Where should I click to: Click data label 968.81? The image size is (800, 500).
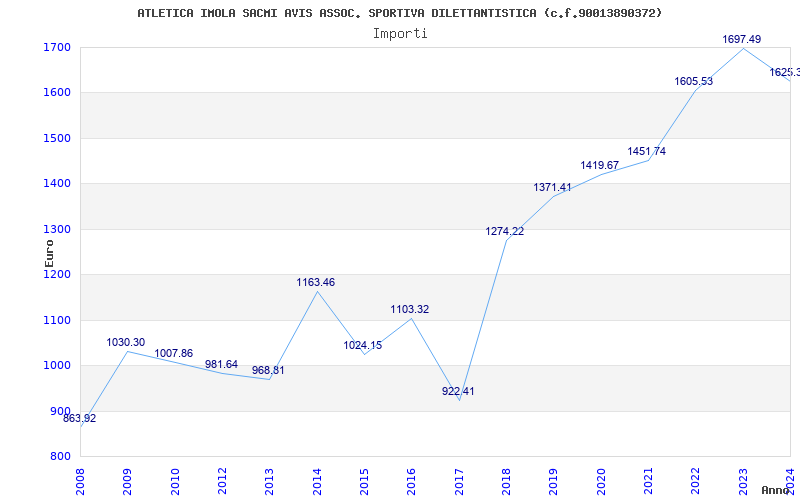268,370
